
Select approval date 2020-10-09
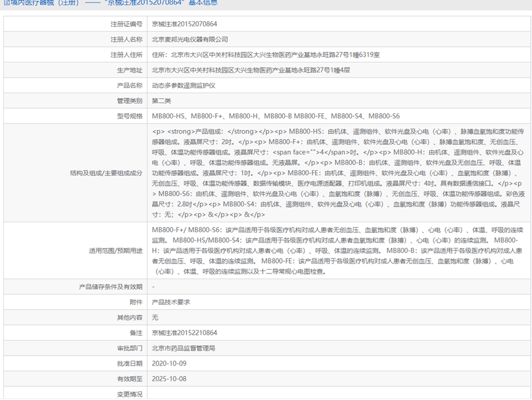point(169,363)
